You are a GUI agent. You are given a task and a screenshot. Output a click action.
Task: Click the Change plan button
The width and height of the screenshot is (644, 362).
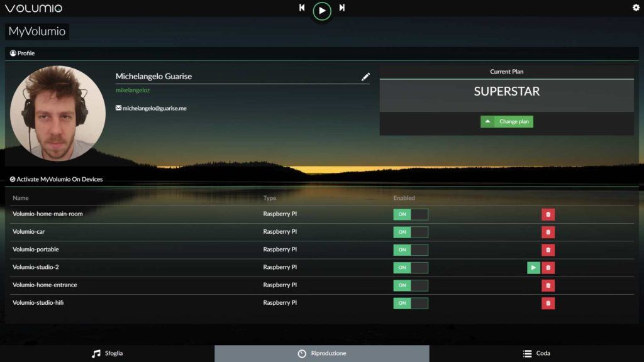point(507,121)
